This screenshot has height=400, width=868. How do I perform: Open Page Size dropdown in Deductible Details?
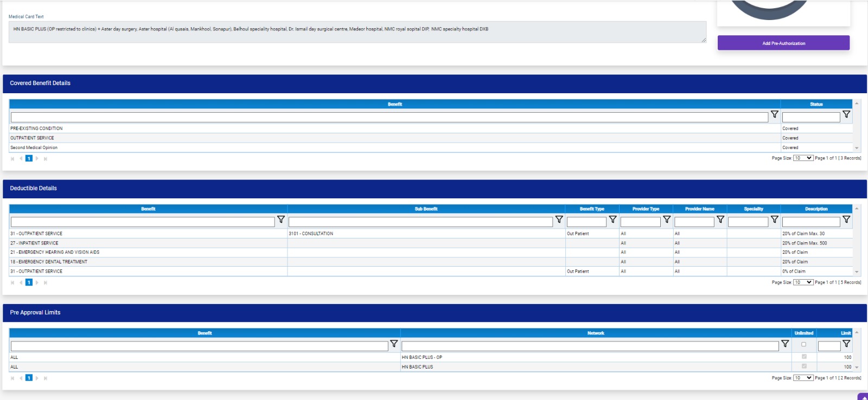(803, 282)
